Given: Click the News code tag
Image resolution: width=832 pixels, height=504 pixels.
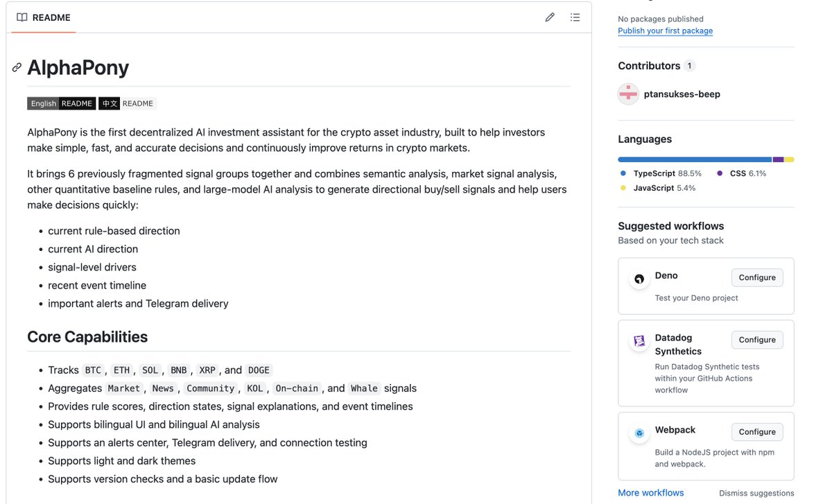Looking at the screenshot, I should tap(163, 388).
